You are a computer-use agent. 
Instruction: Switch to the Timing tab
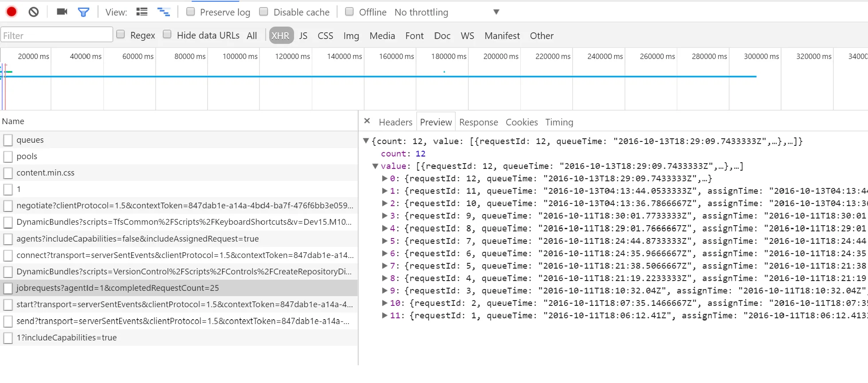click(559, 122)
